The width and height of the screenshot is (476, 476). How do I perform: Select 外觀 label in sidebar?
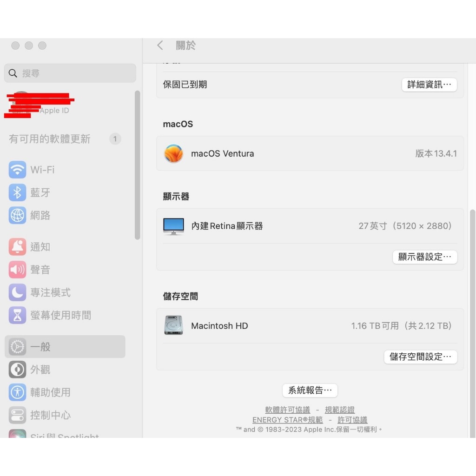pyautogui.click(x=40, y=370)
